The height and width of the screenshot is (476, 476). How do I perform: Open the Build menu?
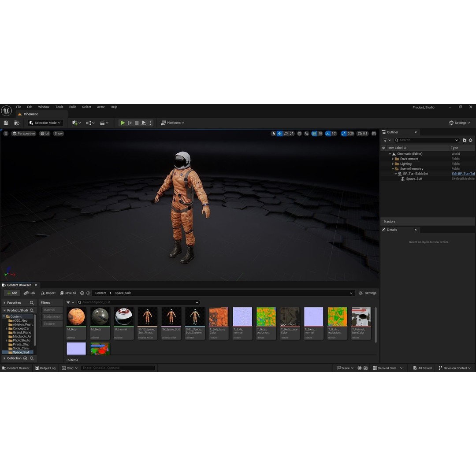[x=73, y=107]
